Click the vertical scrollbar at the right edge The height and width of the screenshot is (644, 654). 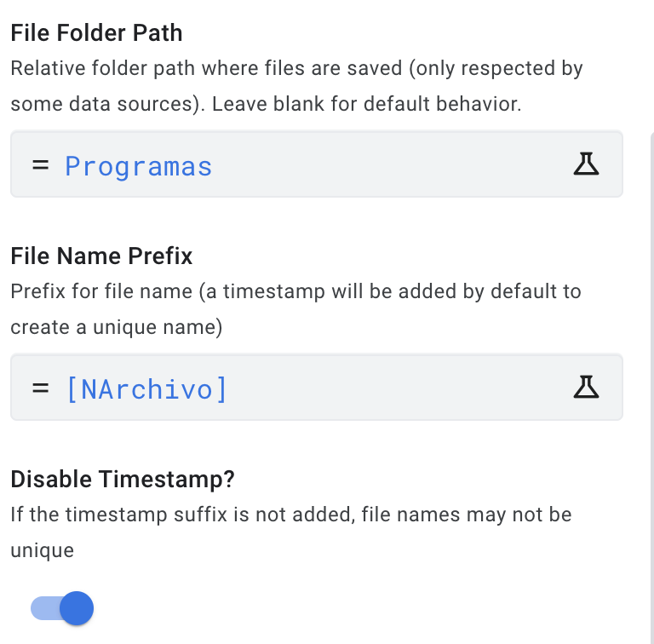(652, 388)
